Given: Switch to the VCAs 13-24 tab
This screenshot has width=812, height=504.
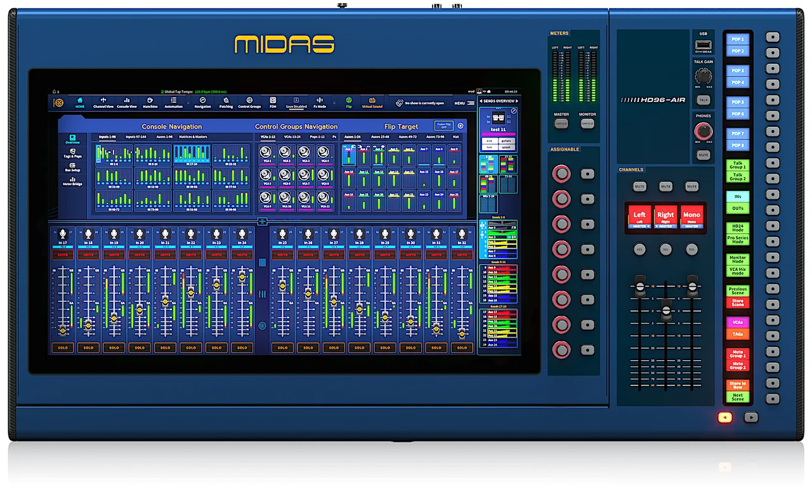Looking at the screenshot, I should [292, 137].
